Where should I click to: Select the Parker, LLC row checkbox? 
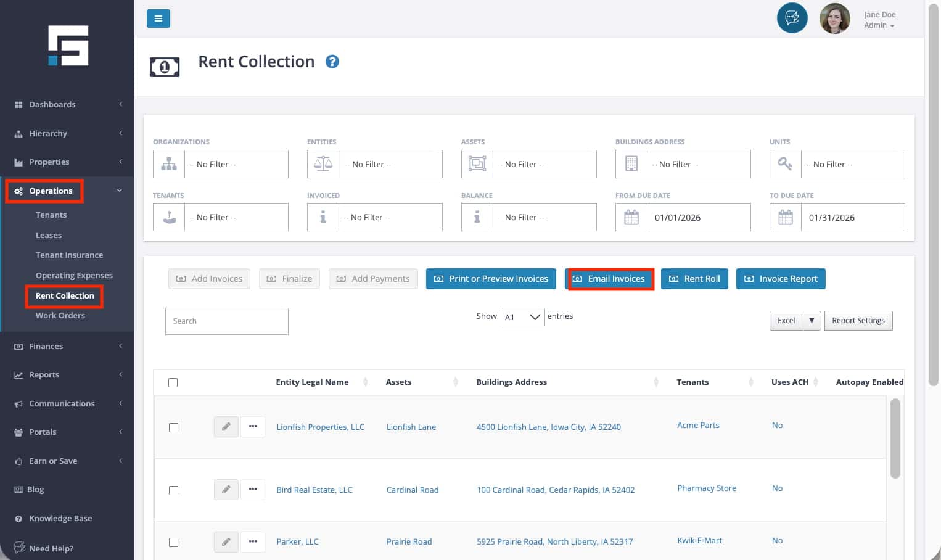pyautogui.click(x=173, y=542)
